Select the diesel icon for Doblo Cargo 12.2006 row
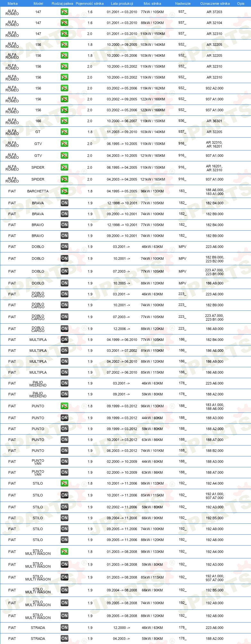This screenshot has width=251, height=644. pyautogui.click(x=64, y=329)
